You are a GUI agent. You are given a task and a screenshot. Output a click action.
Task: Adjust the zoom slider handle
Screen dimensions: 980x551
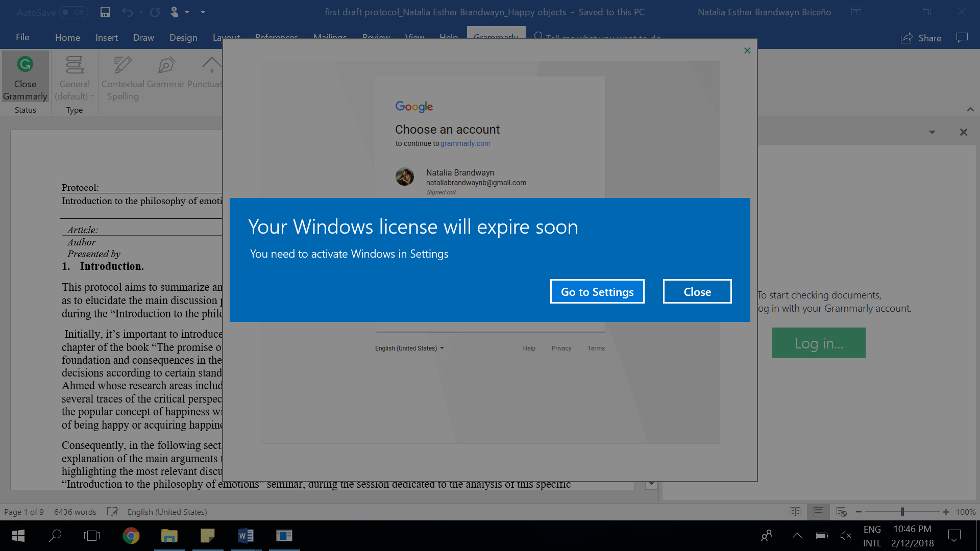[902, 512]
